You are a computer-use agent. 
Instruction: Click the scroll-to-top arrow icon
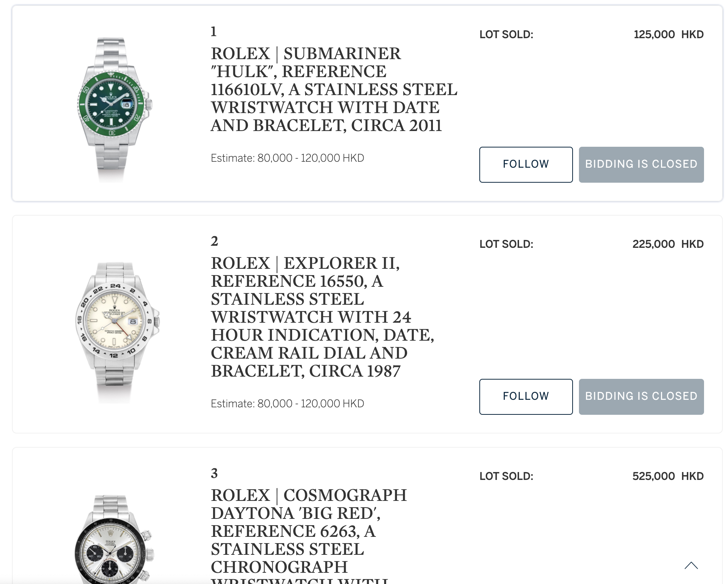[691, 565]
